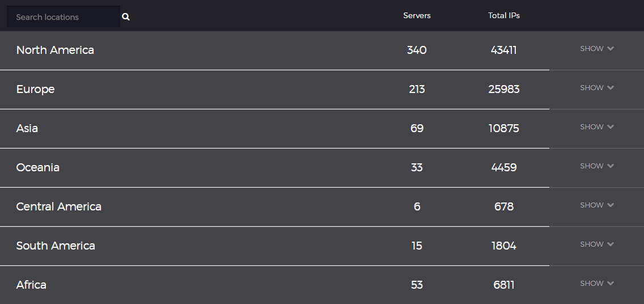Click the Total IPs column header
Viewport: 644px width, 304px height.
[504, 16]
